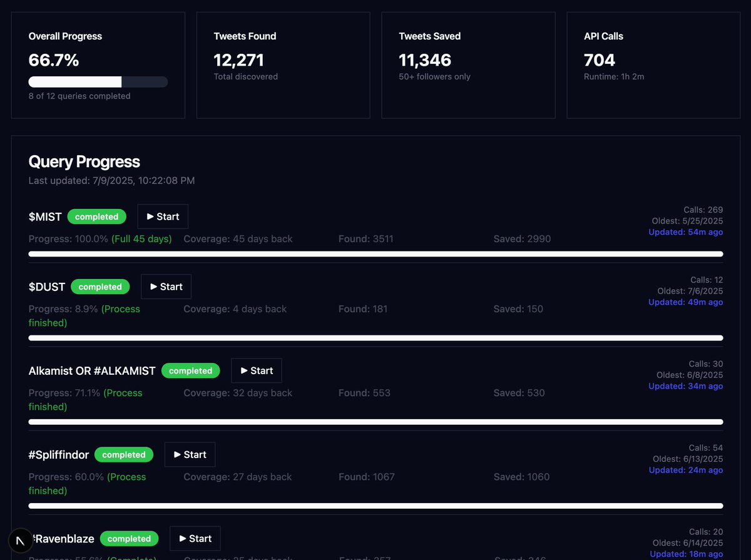The image size is (751, 560).
Task: Select the Tweets Saved count 11,346
Action: [425, 60]
